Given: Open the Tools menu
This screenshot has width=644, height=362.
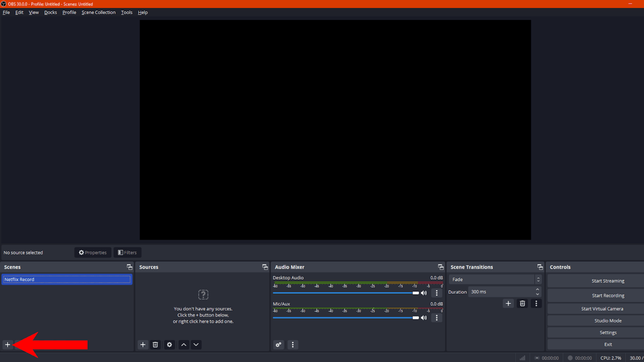Looking at the screenshot, I should [x=127, y=13].
